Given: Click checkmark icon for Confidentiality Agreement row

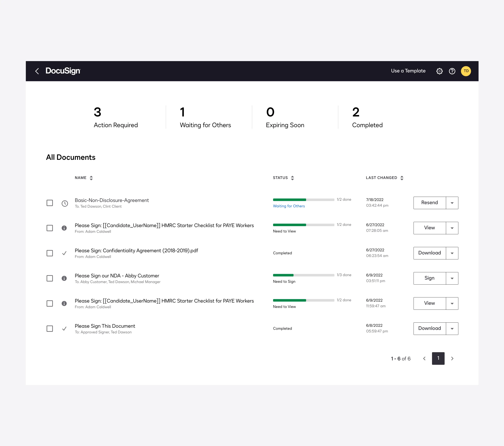Looking at the screenshot, I should 64,253.
